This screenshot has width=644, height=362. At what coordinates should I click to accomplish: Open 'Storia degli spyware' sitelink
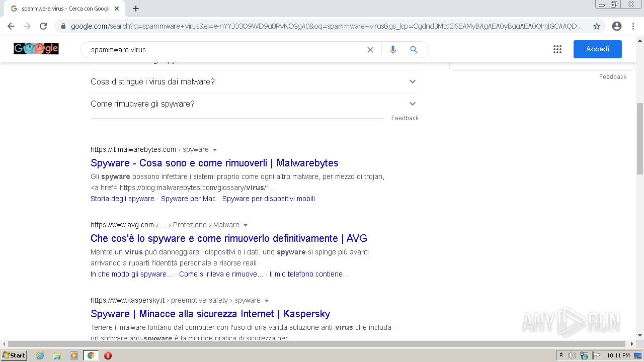point(122,199)
